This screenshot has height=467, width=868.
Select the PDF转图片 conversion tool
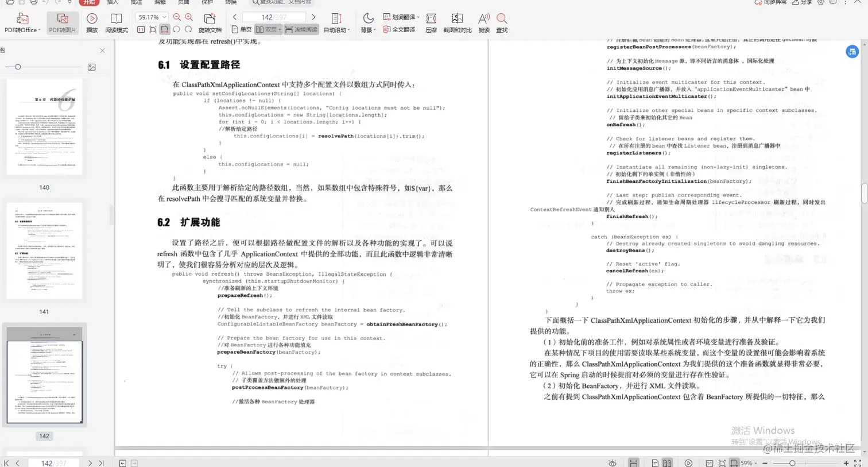coord(62,23)
